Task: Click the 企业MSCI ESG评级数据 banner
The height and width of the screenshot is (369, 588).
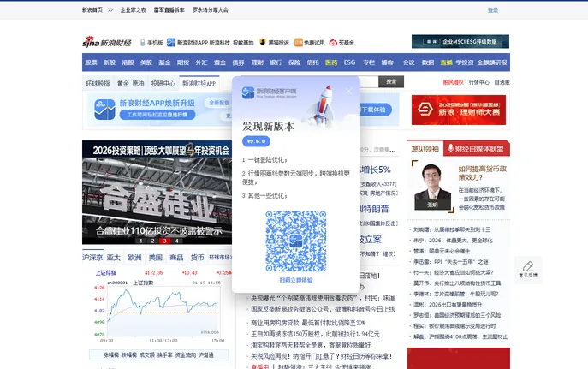Action: point(460,42)
